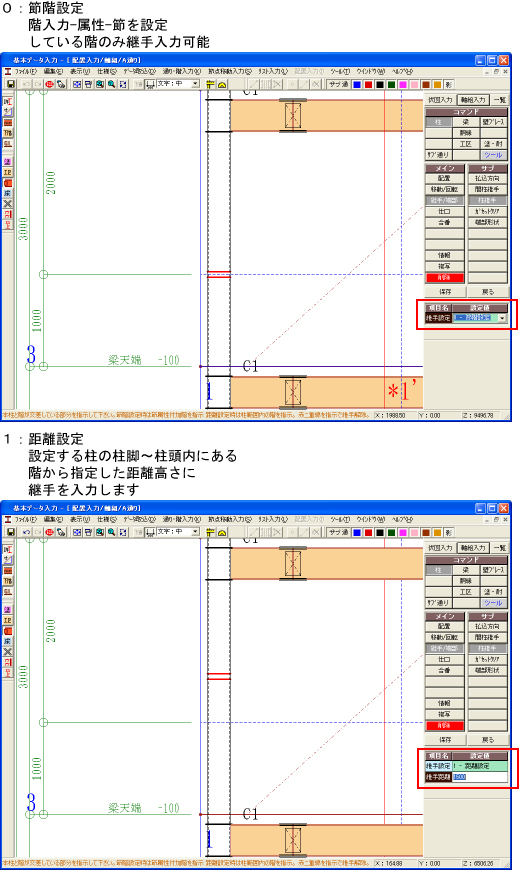
Task: Switch to the 伏図入力 tab in upper window
Action: tap(440, 100)
